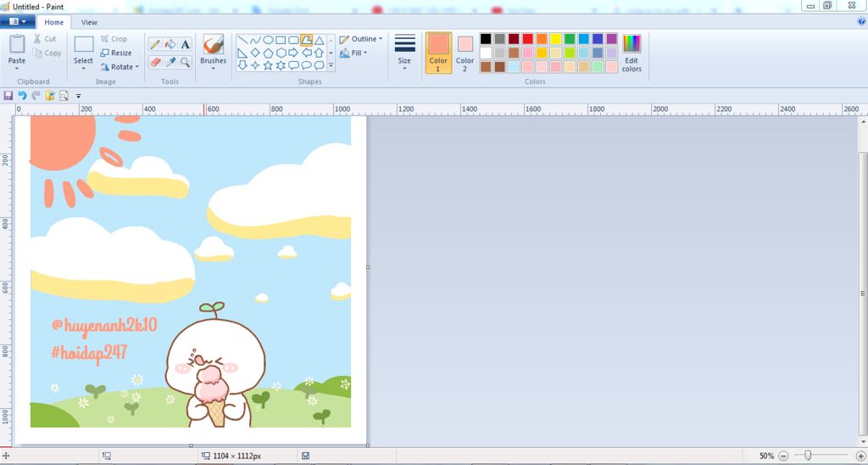Activate Color 1 foreground selector
The height and width of the screenshot is (465, 868).
pos(438,53)
